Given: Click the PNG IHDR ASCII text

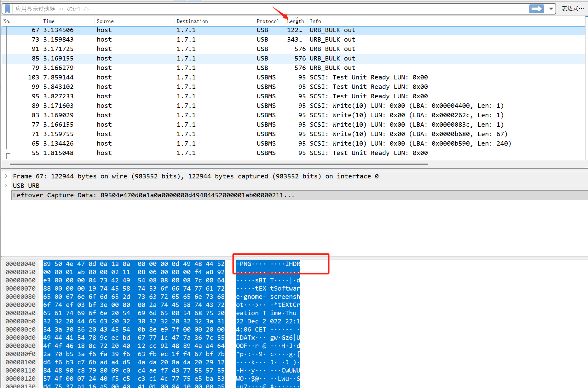Looking at the screenshot, I should (268, 264).
